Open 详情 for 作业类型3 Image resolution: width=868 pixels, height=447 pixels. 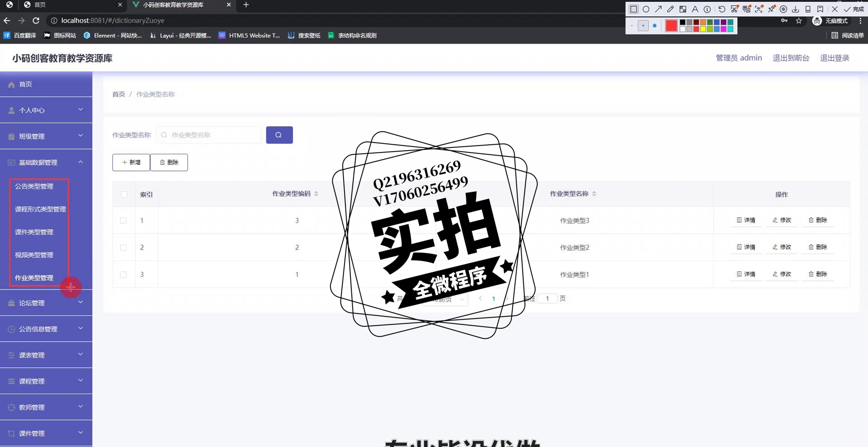tap(746, 220)
